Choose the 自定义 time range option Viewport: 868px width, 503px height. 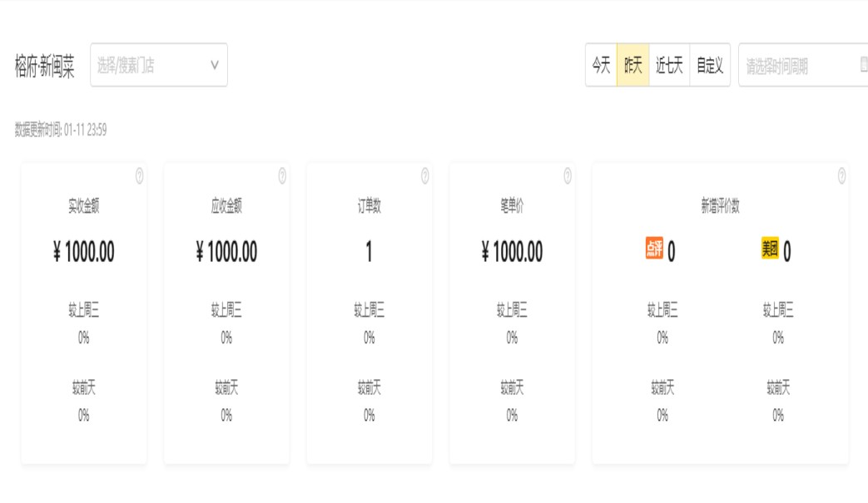coord(710,66)
